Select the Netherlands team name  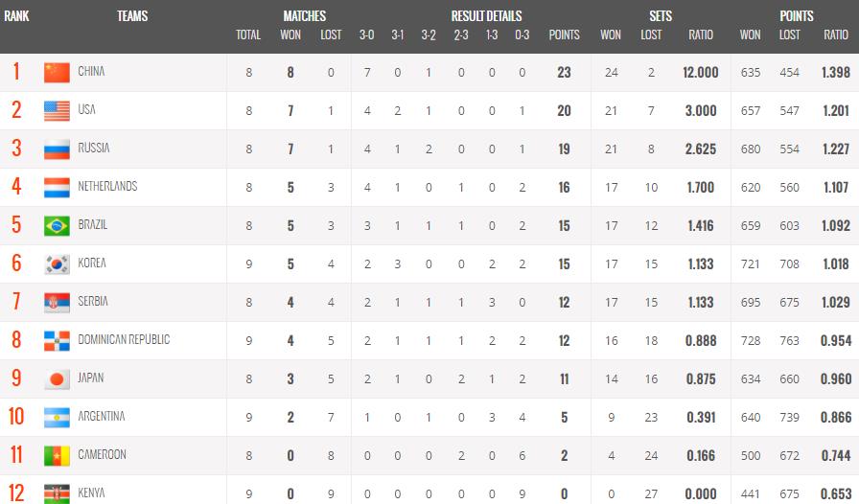pos(107,187)
